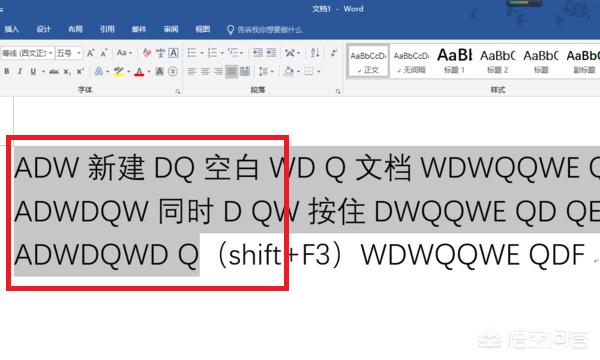
Task: Click the Distributed alignment icon
Action: click(x=245, y=71)
